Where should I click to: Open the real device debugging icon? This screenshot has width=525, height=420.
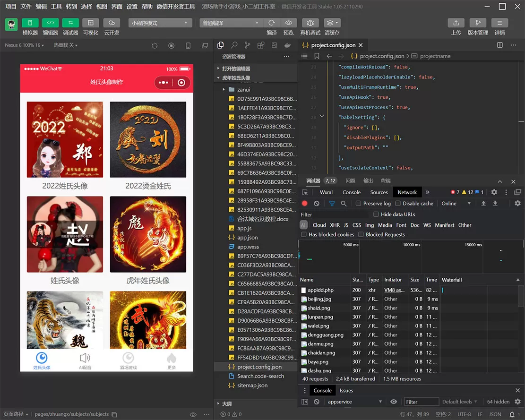310,23
